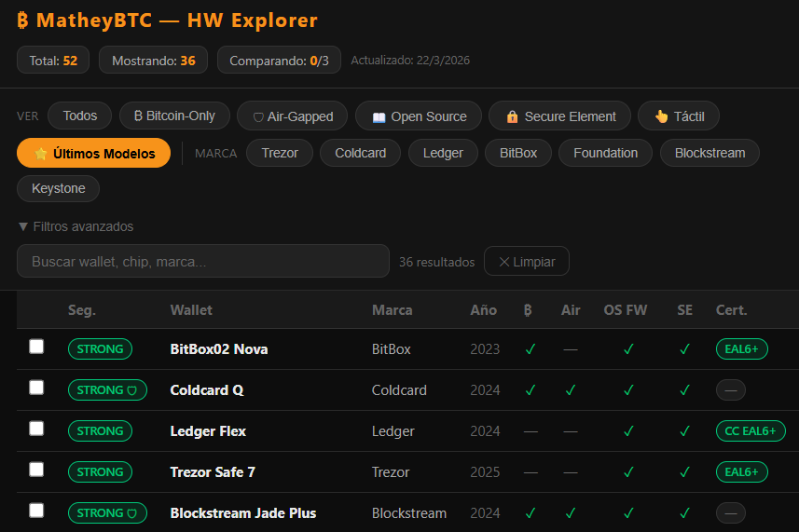799x532 pixels.
Task: Click the Mostrando: 36 counter badge
Action: pyautogui.click(x=154, y=60)
